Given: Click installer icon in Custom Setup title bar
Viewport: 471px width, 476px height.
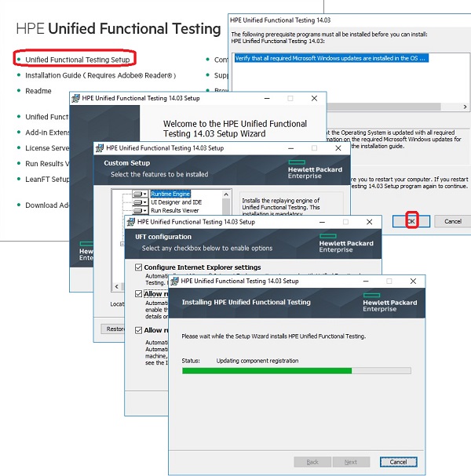Looking at the screenshot, I should (x=100, y=148).
